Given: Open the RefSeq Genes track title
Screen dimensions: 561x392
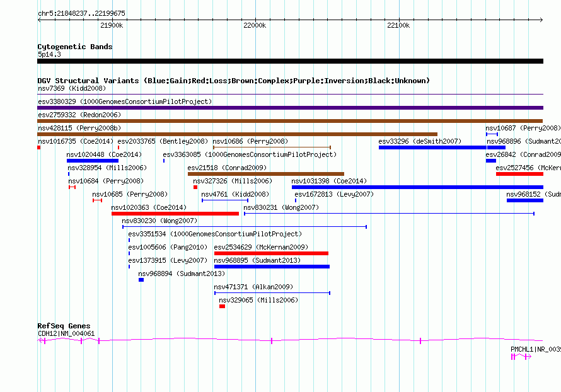Looking at the screenshot, I should click(x=64, y=326).
